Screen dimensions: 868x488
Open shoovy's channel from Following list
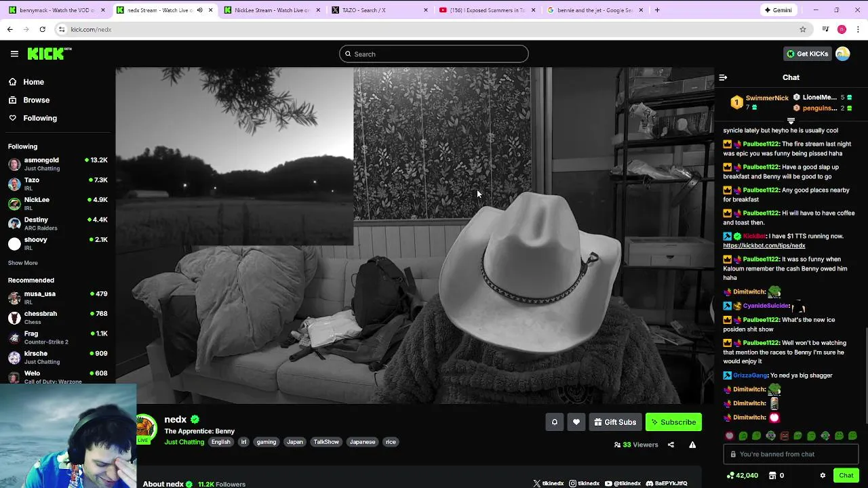click(x=58, y=243)
